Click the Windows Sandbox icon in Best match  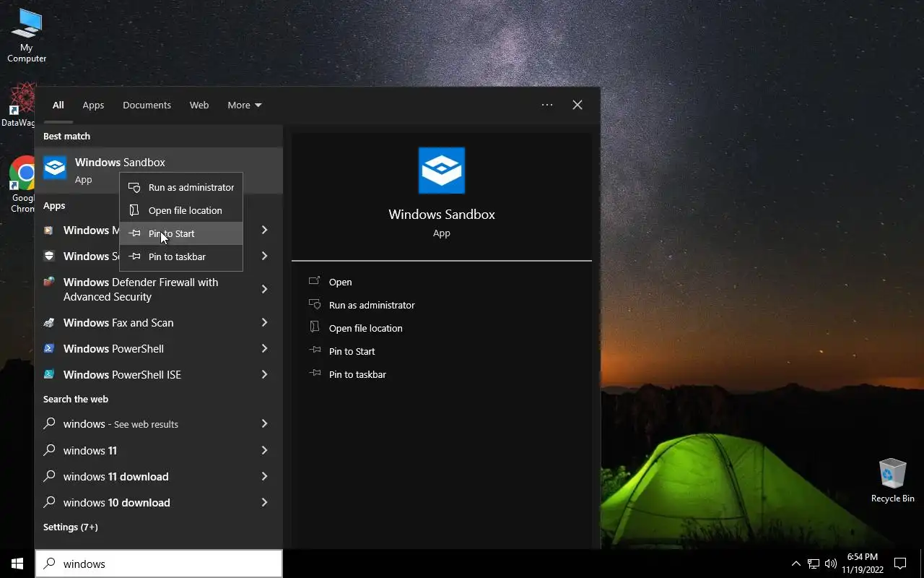(55, 168)
